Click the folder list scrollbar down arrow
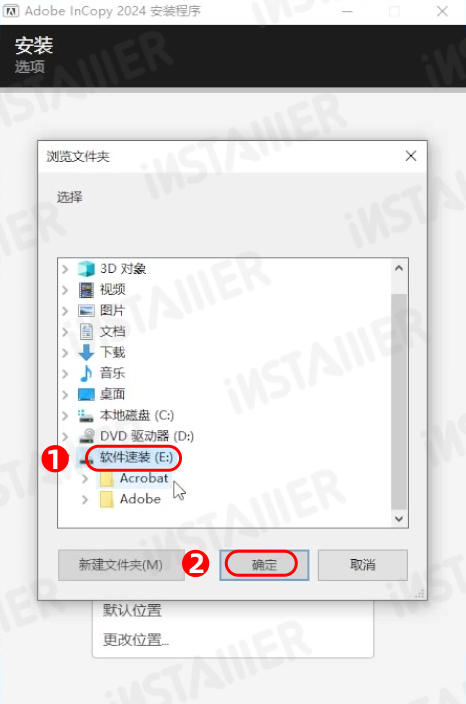The height and width of the screenshot is (704, 466). [399, 519]
